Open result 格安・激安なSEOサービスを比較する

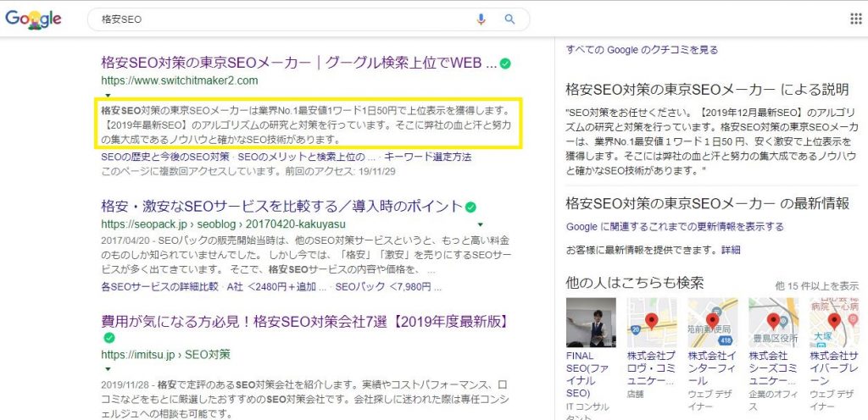tap(281, 207)
